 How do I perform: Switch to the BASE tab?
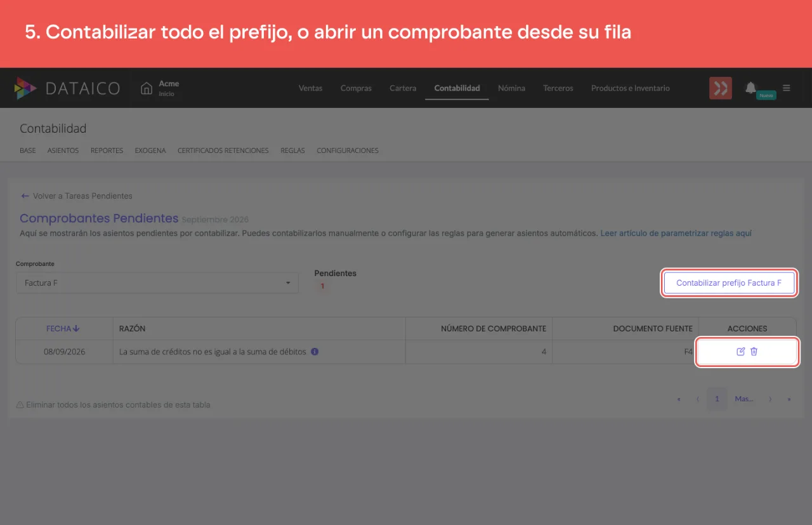(28, 150)
